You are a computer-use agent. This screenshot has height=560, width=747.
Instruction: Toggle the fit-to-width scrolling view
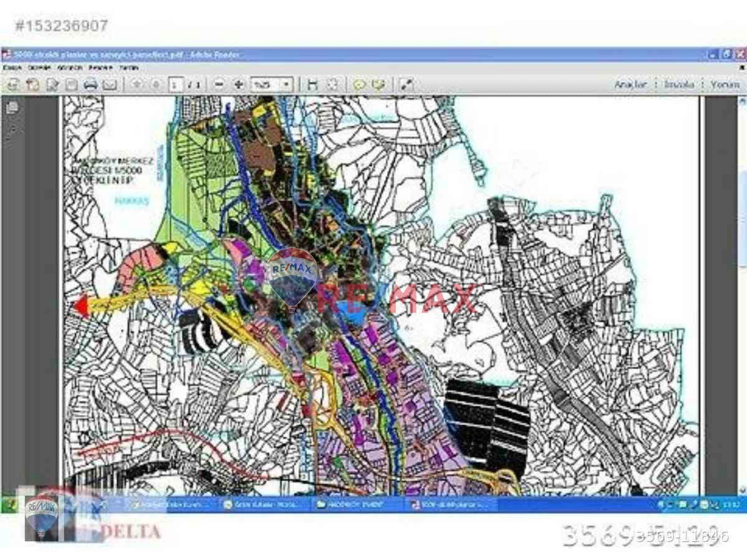click(312, 85)
